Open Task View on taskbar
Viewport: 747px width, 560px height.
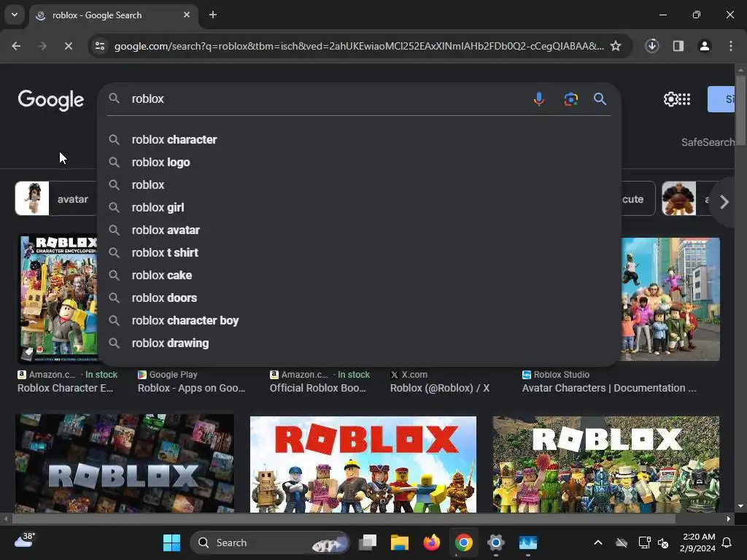point(368,542)
